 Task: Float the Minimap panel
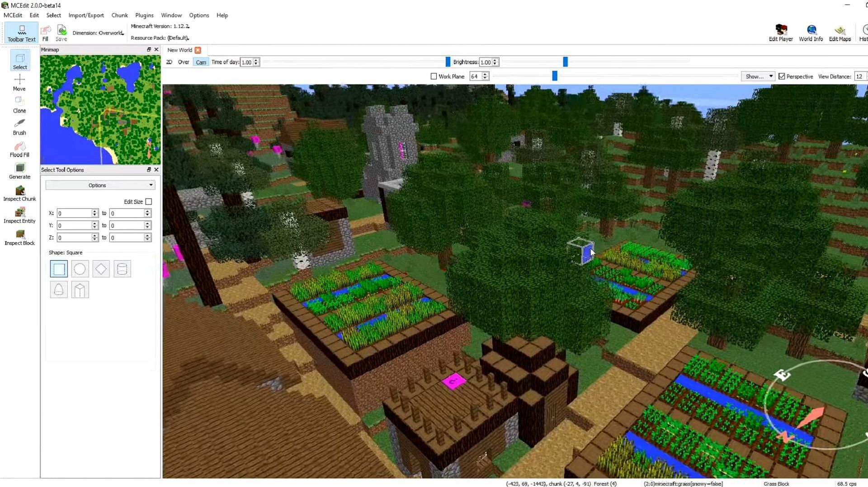click(149, 50)
